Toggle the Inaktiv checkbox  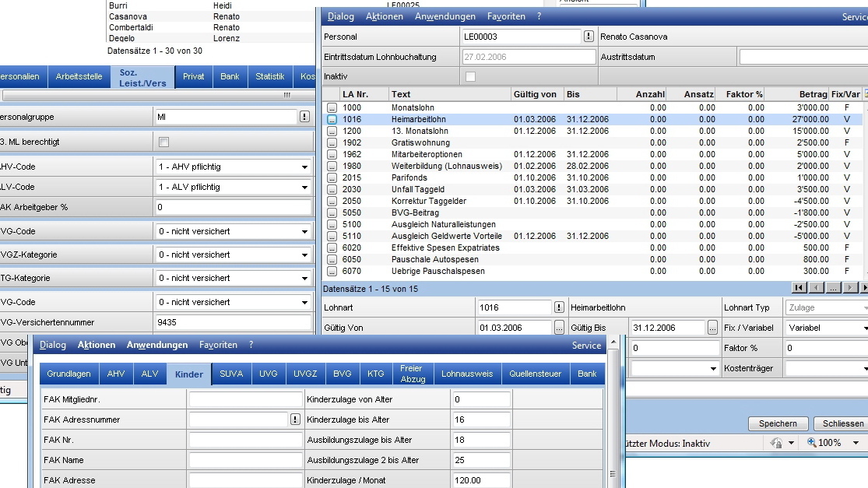[470, 77]
